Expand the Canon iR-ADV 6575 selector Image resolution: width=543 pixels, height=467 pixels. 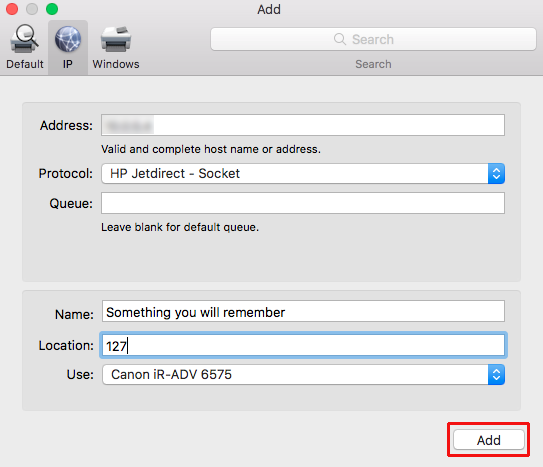(303, 375)
